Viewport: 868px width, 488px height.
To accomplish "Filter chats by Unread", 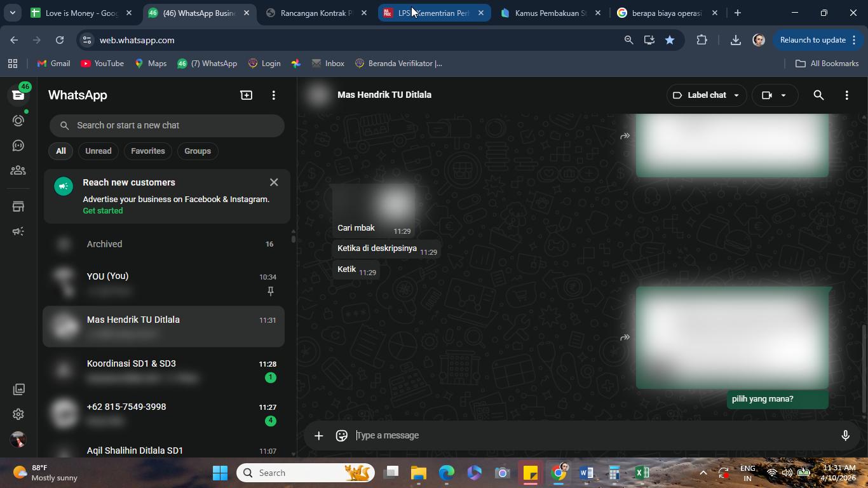I will click(98, 151).
